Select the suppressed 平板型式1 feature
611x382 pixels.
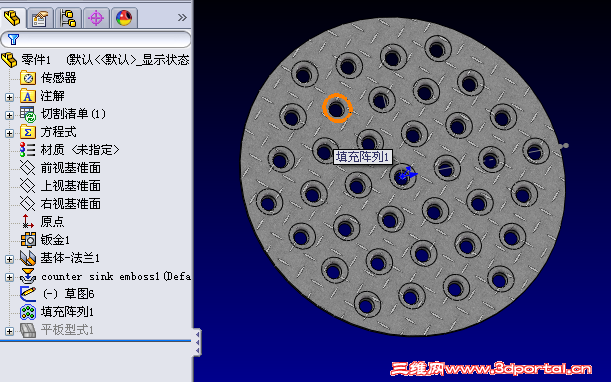click(67, 330)
